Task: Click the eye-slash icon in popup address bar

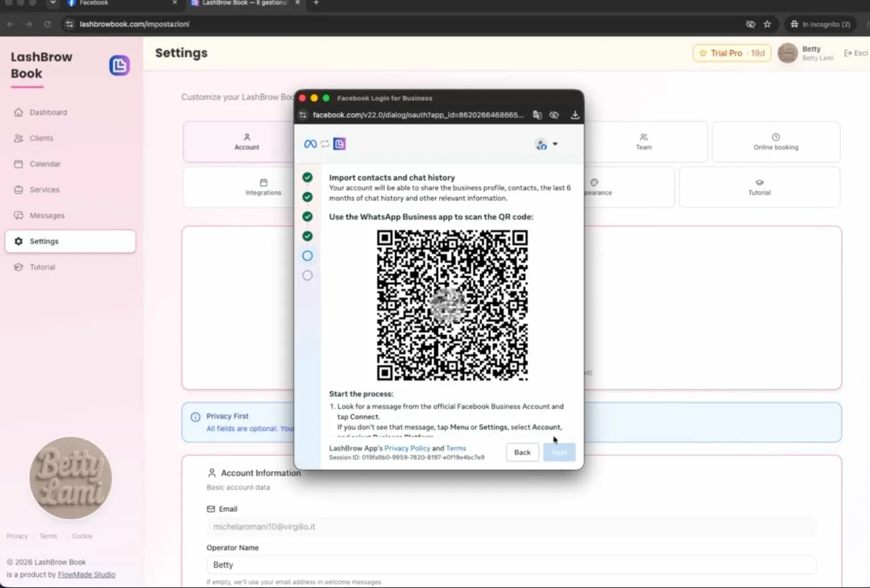Action: click(554, 115)
